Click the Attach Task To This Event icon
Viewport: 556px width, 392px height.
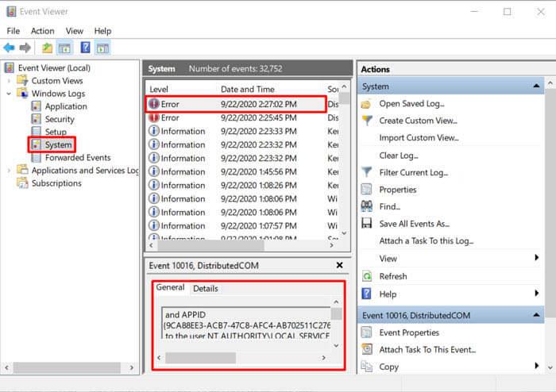click(367, 349)
